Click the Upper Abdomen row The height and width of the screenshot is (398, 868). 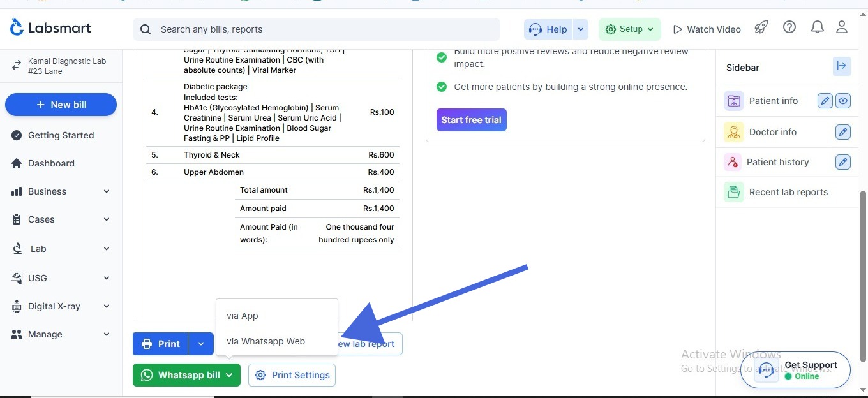tap(273, 172)
